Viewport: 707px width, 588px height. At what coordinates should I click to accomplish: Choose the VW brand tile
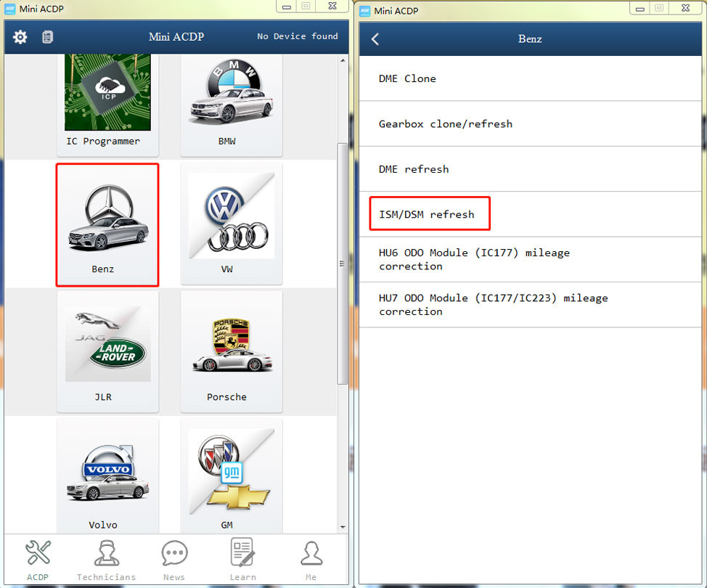(231, 224)
